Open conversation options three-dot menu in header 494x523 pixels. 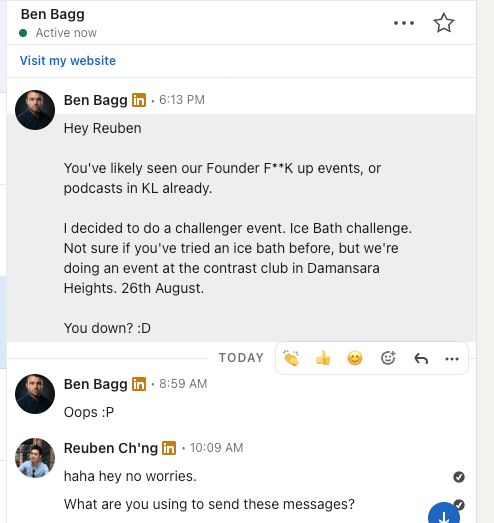404,23
